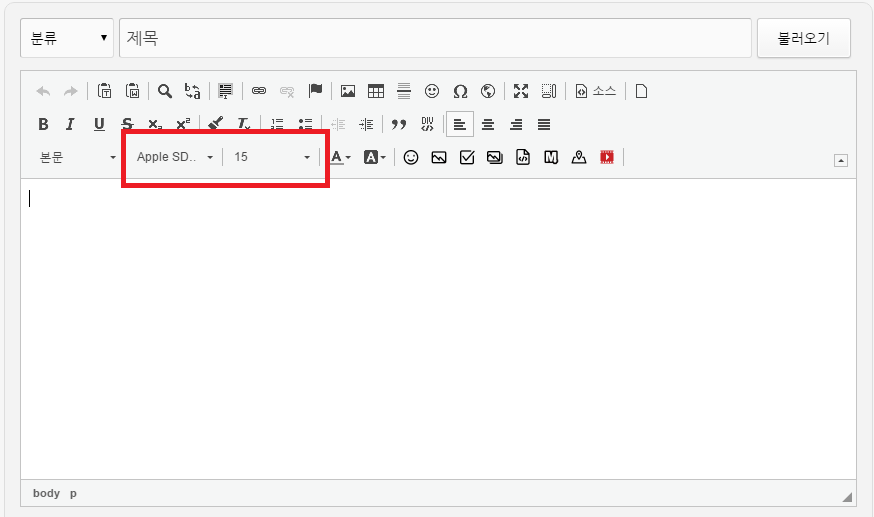
Task: Open the text color picker
Action: click(x=340, y=157)
